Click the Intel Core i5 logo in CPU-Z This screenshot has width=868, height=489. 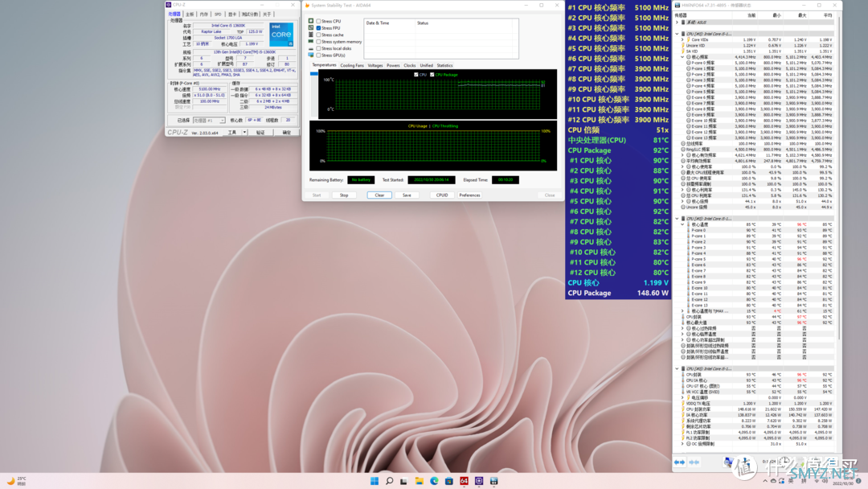point(281,35)
